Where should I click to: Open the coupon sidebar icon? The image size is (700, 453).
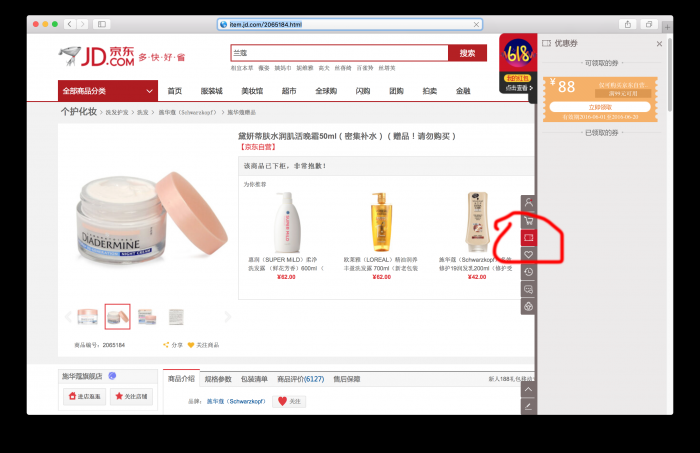(x=529, y=237)
